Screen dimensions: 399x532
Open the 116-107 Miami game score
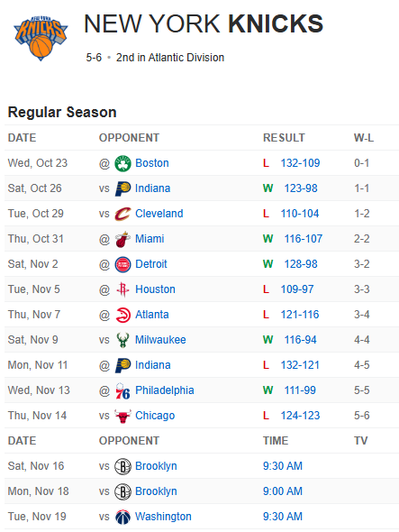click(x=303, y=239)
